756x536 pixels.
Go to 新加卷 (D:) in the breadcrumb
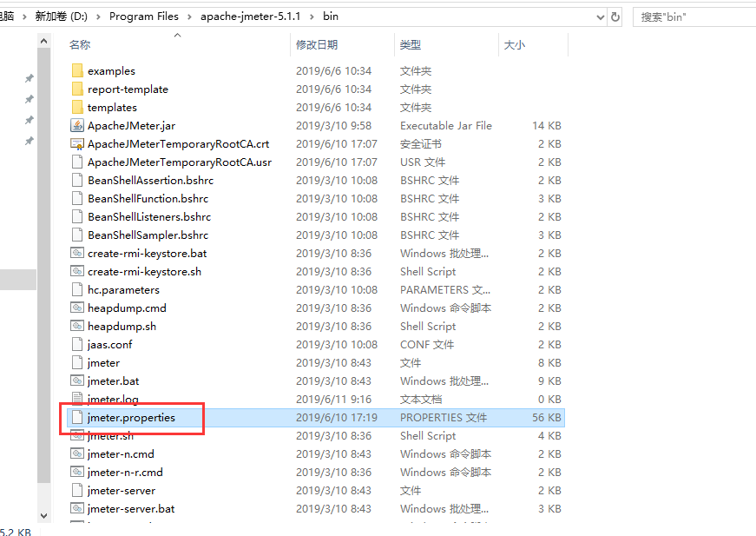[x=62, y=17]
